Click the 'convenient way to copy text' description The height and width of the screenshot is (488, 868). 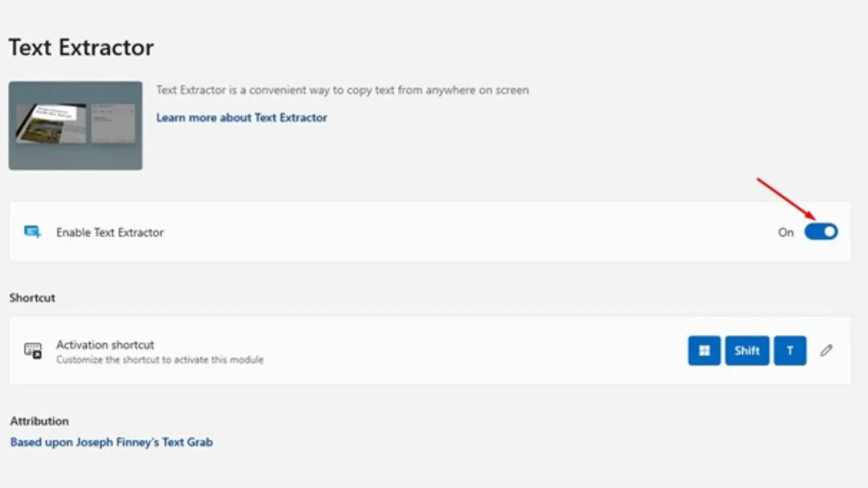point(343,90)
